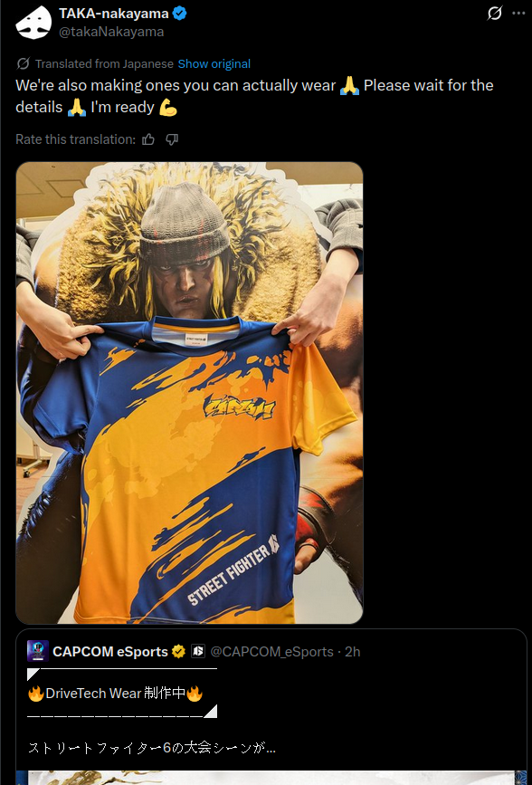Screen dimensions: 532x785
Task: Click the CAPCOM eSports avatar in quoted post
Action: pos(37,651)
